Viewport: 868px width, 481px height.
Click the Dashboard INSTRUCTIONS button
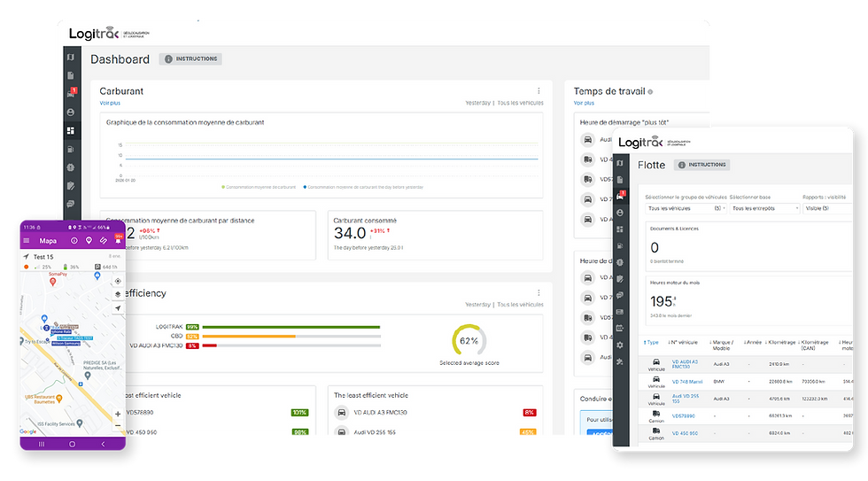tap(190, 59)
